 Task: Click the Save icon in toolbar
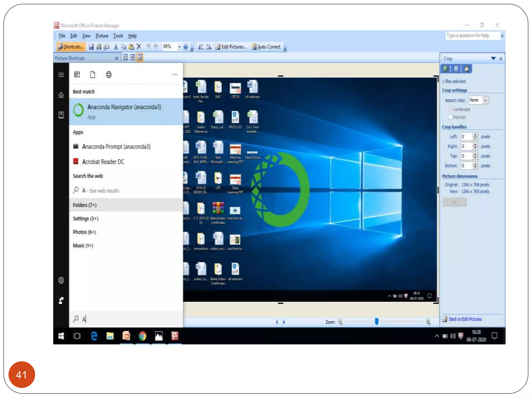tap(91, 47)
